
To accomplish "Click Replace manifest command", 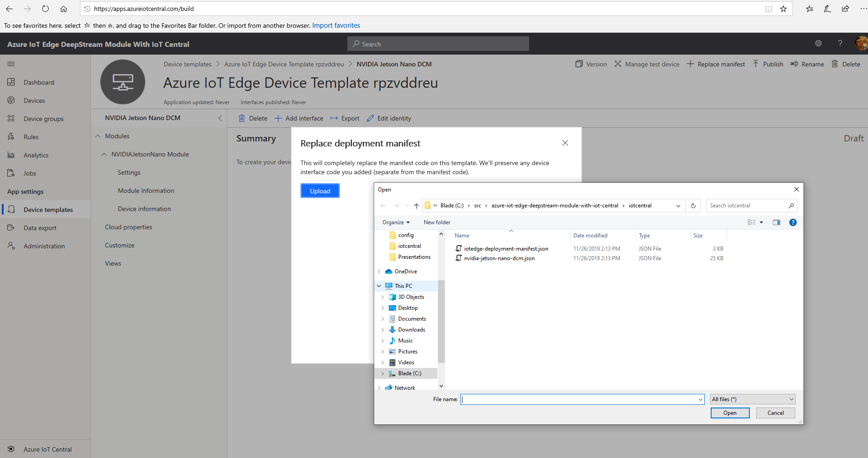I will pos(716,64).
